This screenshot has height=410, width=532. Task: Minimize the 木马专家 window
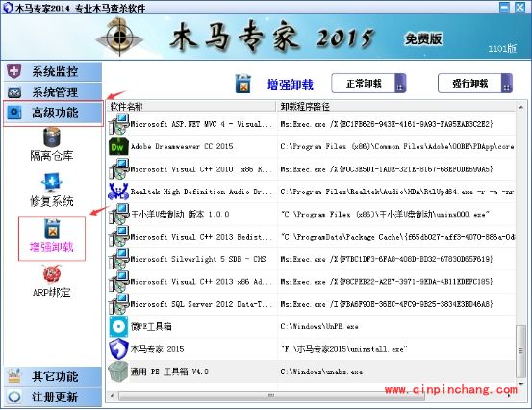504,7
